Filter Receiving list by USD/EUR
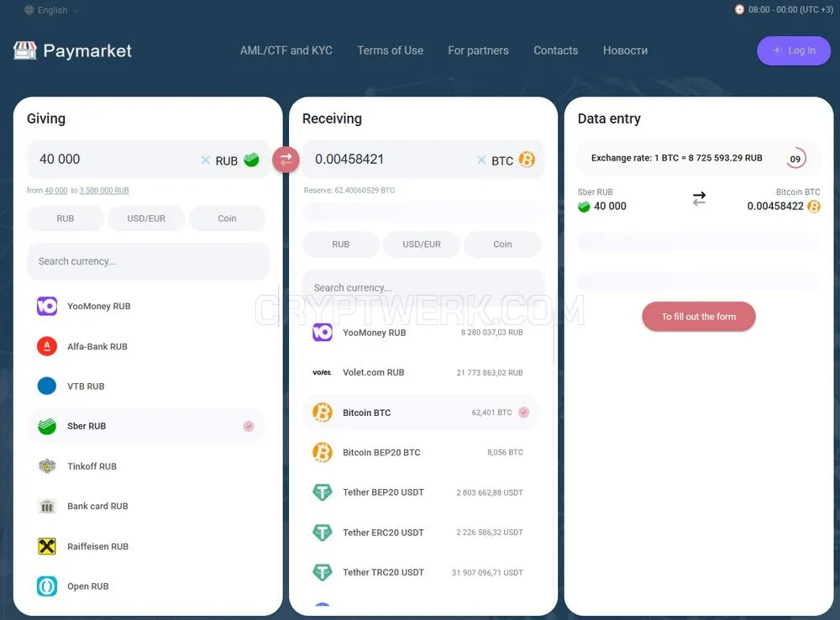Image resolution: width=840 pixels, height=620 pixels. pos(422,244)
